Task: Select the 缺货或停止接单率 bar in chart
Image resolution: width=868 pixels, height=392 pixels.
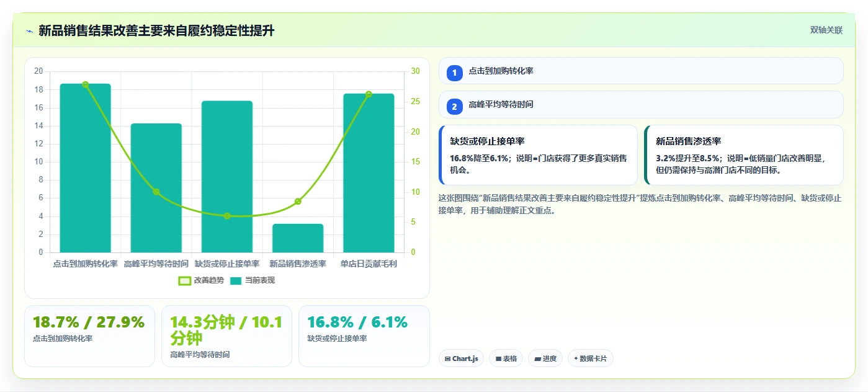Action: coord(227,177)
